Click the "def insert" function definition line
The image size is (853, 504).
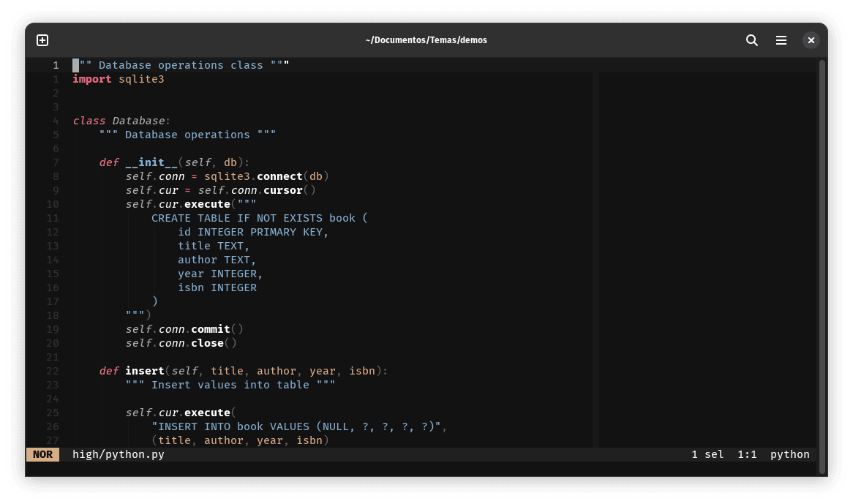[243, 371]
